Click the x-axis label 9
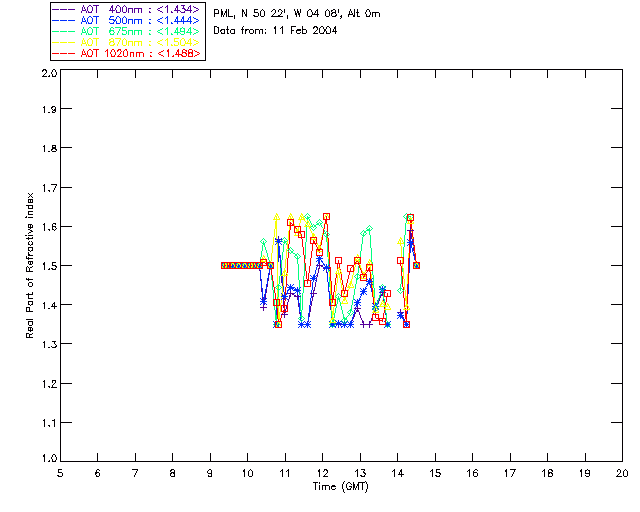 (210, 473)
